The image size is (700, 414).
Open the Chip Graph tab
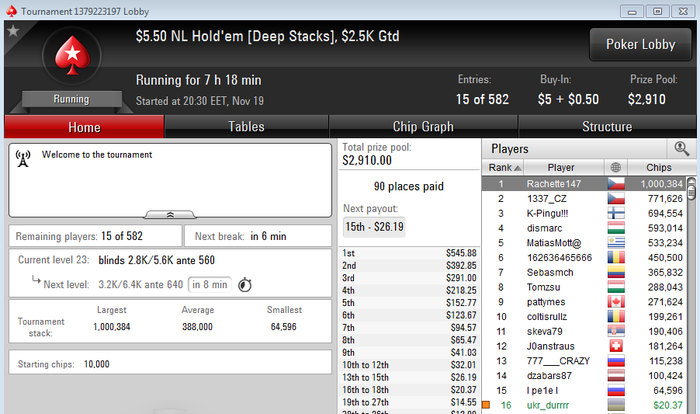coord(423,127)
